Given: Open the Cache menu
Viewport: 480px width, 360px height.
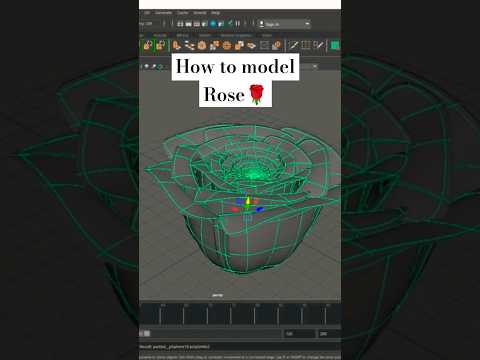Looking at the screenshot, I should click(x=182, y=13).
